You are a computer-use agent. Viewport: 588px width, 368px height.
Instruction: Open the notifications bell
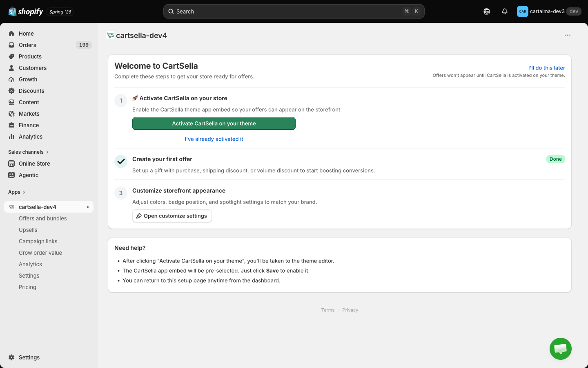(x=505, y=11)
